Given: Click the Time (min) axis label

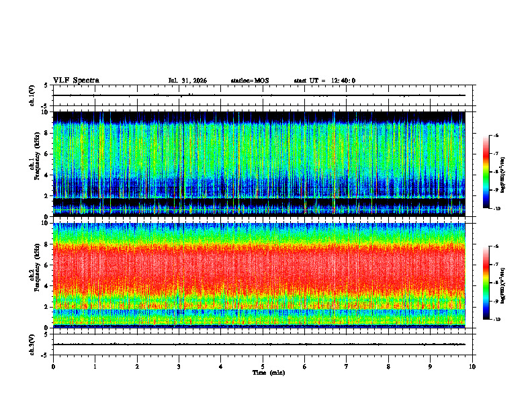Looking at the screenshot, I should point(269,373).
